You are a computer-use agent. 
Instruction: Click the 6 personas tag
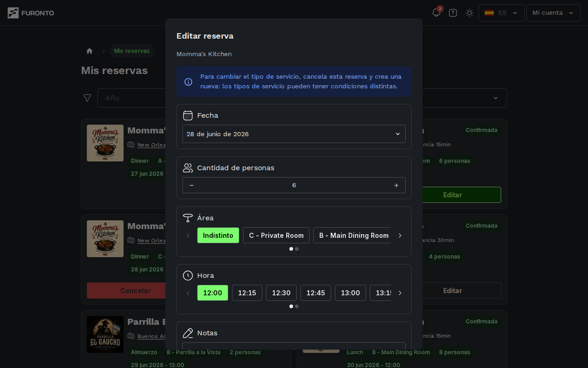pyautogui.click(x=455, y=161)
